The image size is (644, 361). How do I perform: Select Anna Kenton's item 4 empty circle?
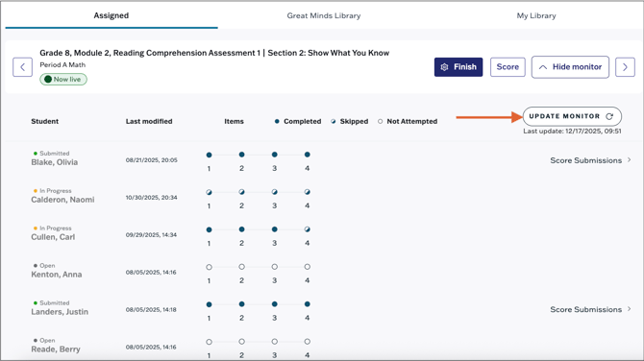[x=308, y=267]
